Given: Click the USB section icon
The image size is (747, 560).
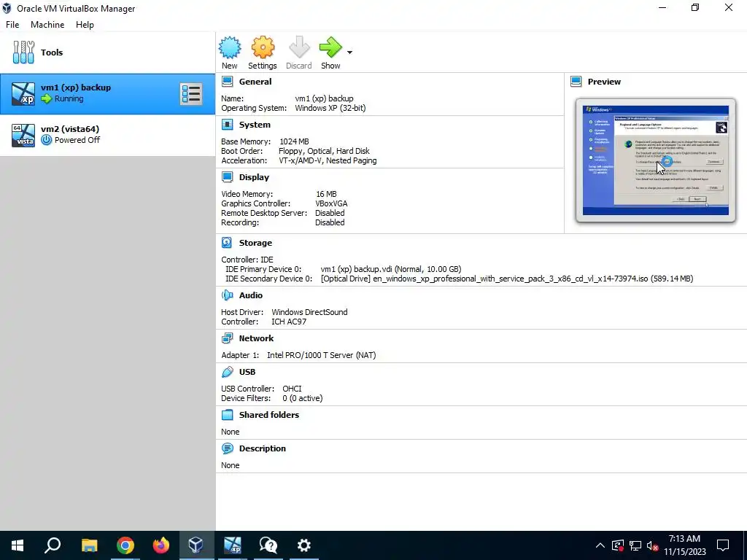Looking at the screenshot, I should point(228,372).
